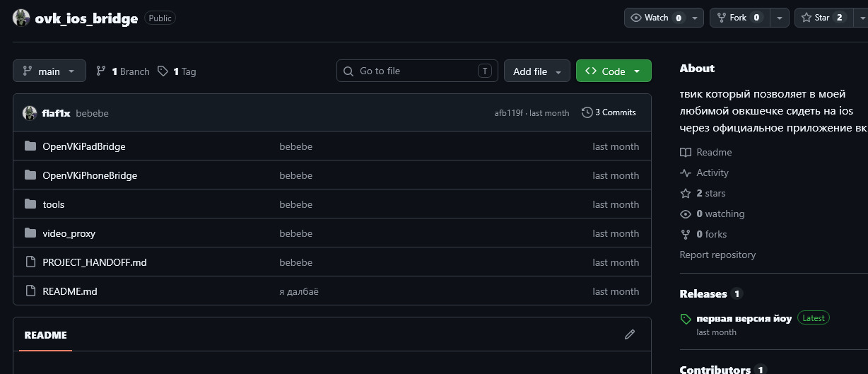This screenshot has height=374, width=868.
Task: View the 3 Commits history
Action: coord(609,112)
